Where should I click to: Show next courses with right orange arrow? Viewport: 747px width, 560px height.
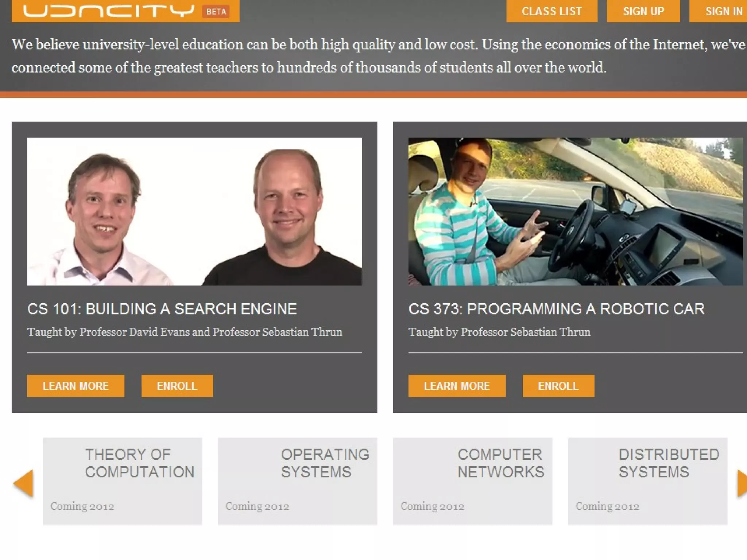coord(742,483)
